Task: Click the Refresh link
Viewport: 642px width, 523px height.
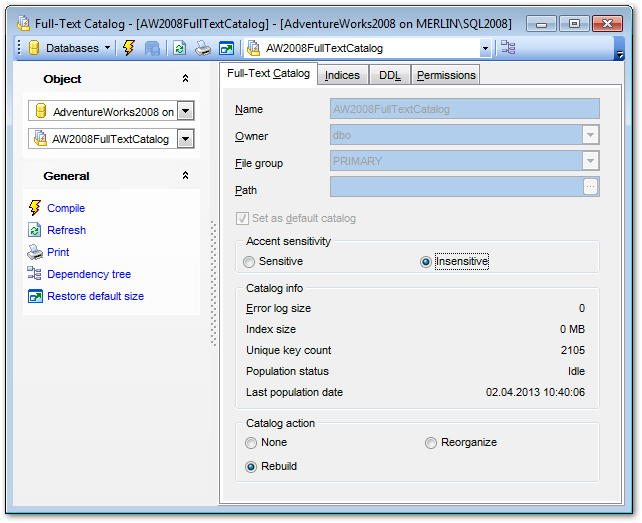Action: tap(66, 230)
